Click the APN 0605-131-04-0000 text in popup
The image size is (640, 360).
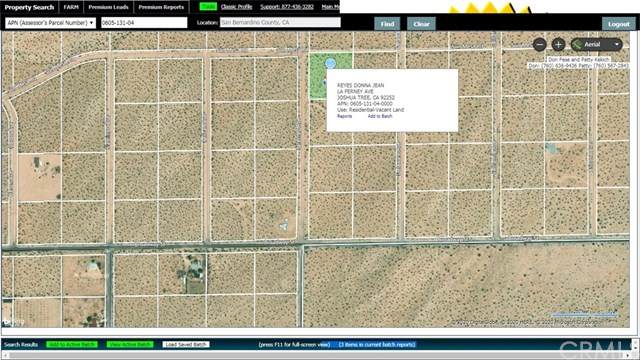click(364, 104)
